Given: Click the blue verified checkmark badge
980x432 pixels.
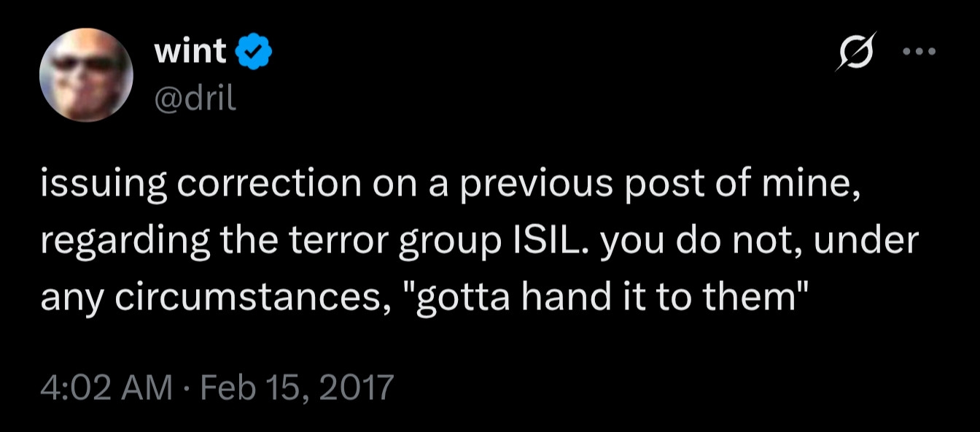Looking at the screenshot, I should pyautogui.click(x=254, y=53).
